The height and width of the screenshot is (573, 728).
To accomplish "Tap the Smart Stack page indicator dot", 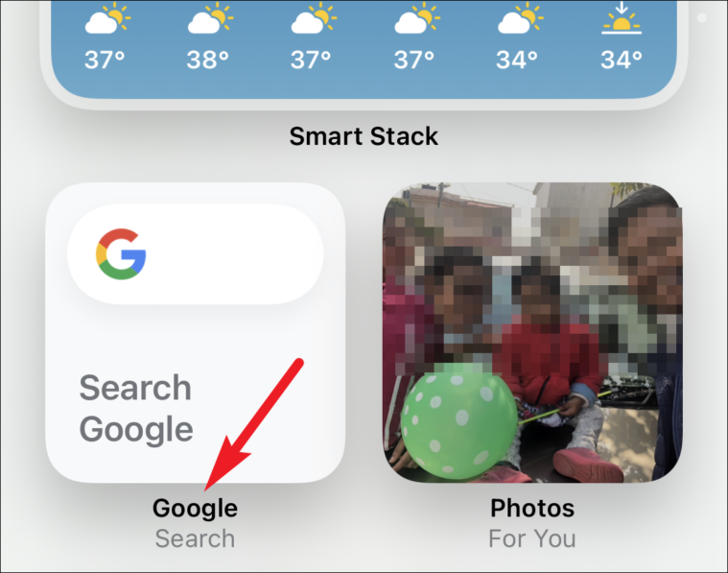I will [x=701, y=17].
